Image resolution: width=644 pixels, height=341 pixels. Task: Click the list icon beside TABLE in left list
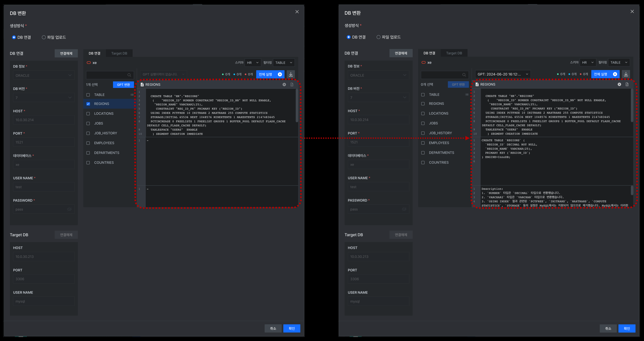132,95
